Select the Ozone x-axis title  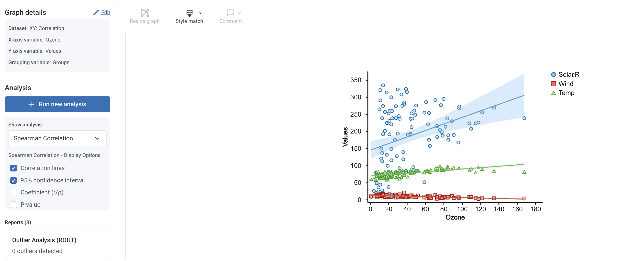(455, 217)
